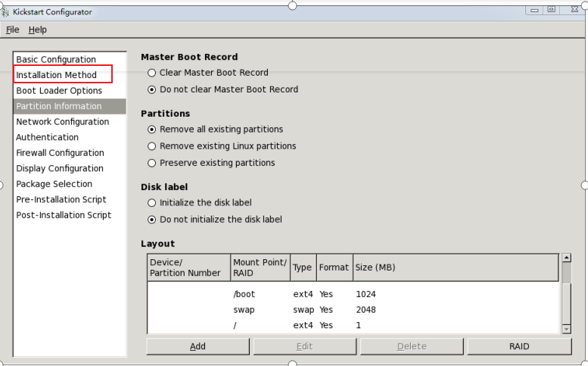This screenshot has height=366, width=588.
Task: Close the Kickstart Configurator window
Action: tap(574, 9)
